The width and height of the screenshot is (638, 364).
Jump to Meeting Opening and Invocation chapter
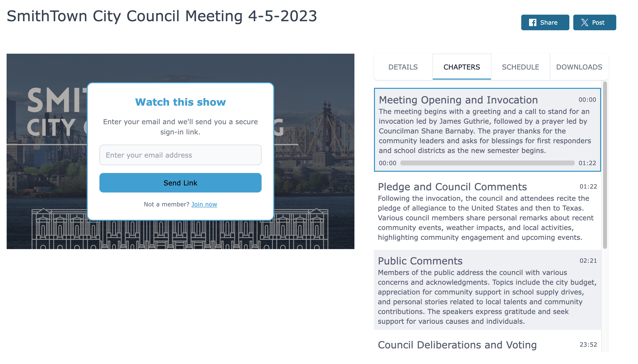point(458,100)
